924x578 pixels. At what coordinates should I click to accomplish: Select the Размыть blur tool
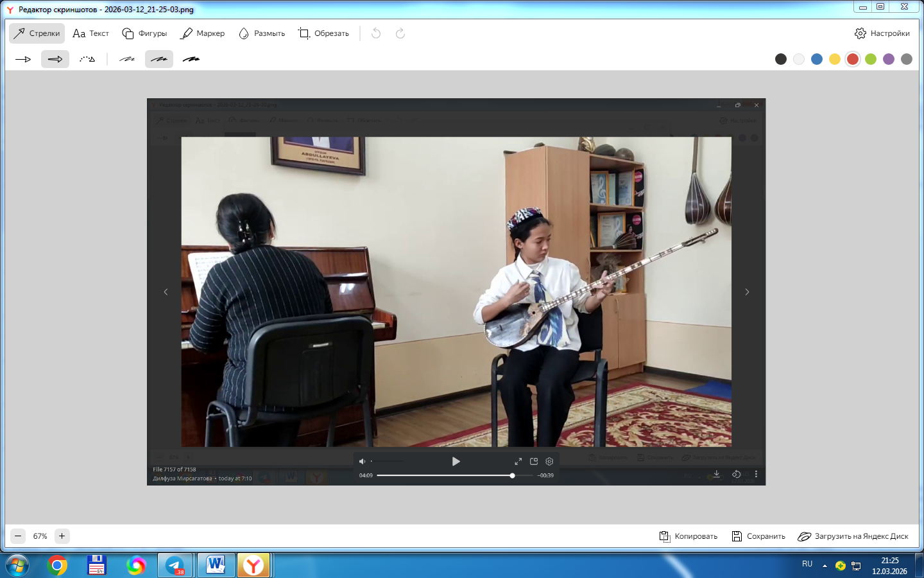pos(262,33)
